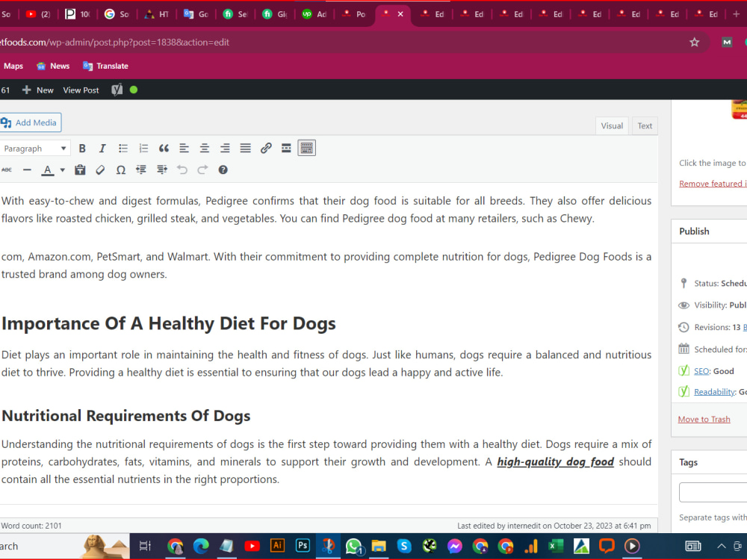The image size is (747, 560).
Task: Open the SEO analysis link
Action: point(701,371)
